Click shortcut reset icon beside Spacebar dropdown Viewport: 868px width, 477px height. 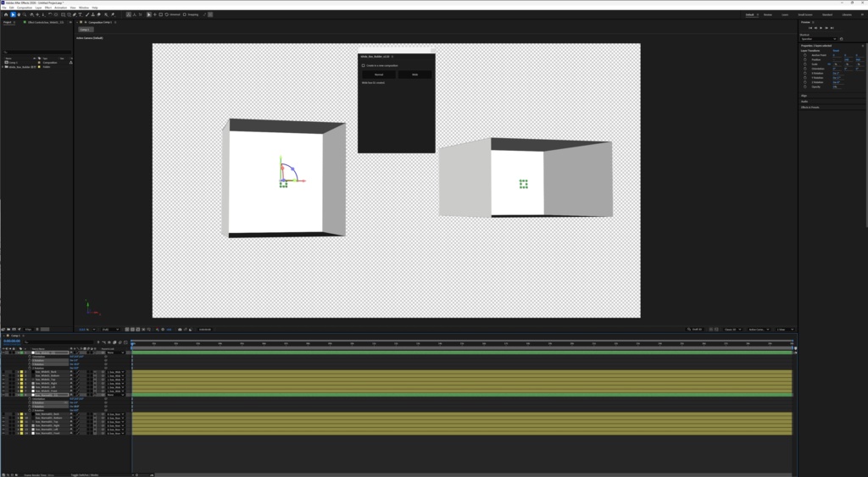pyautogui.click(x=841, y=39)
